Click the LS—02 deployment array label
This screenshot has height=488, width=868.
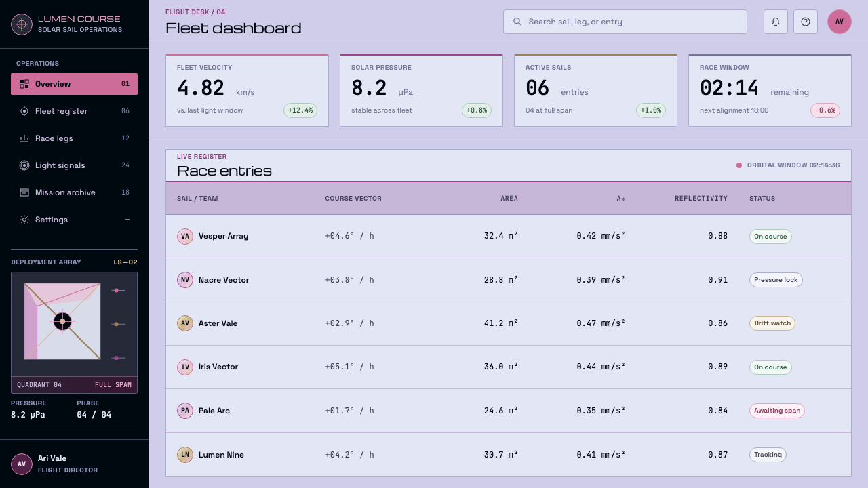coord(125,262)
